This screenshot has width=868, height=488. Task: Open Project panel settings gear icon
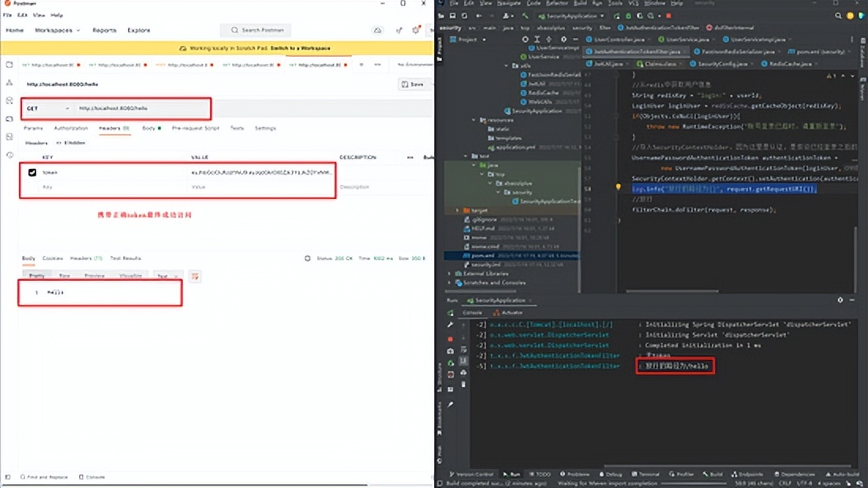[563, 39]
